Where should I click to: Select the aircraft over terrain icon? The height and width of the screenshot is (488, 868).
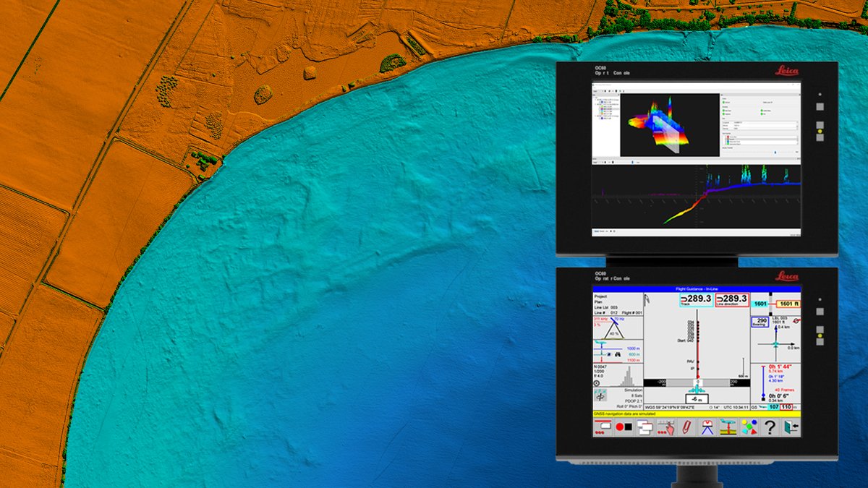(728, 427)
